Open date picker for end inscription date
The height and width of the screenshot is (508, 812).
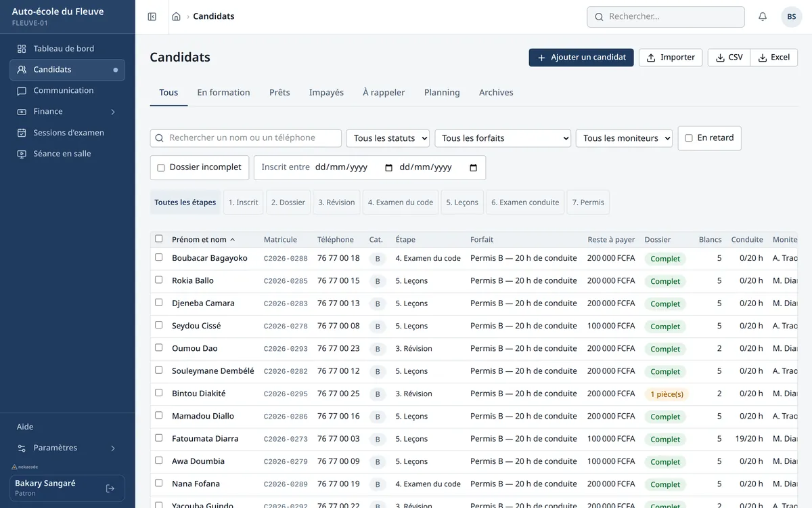coord(473,168)
